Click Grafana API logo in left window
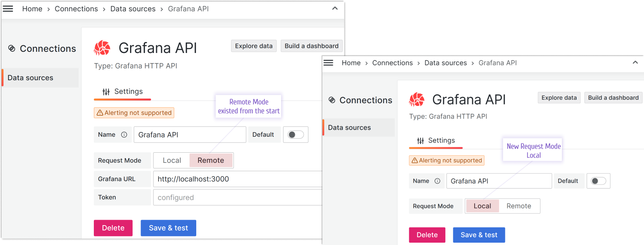Viewport: 644px width, 245px height. [x=102, y=48]
